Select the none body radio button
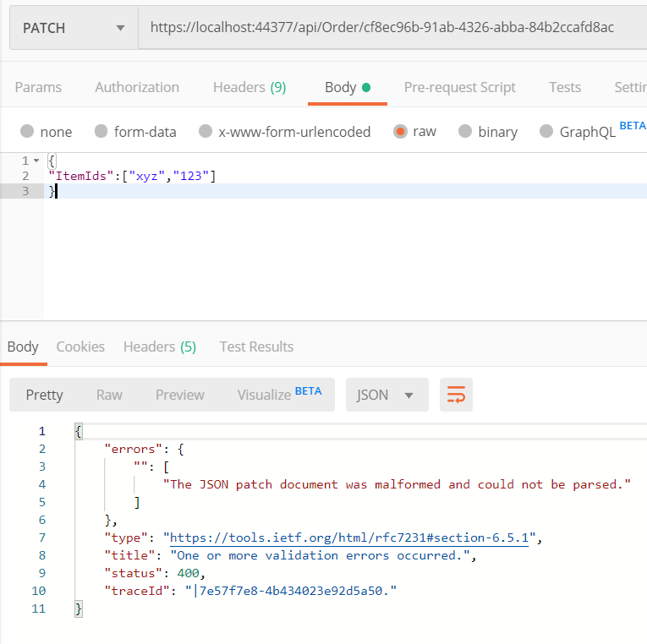The height and width of the screenshot is (644, 647). coord(27,131)
